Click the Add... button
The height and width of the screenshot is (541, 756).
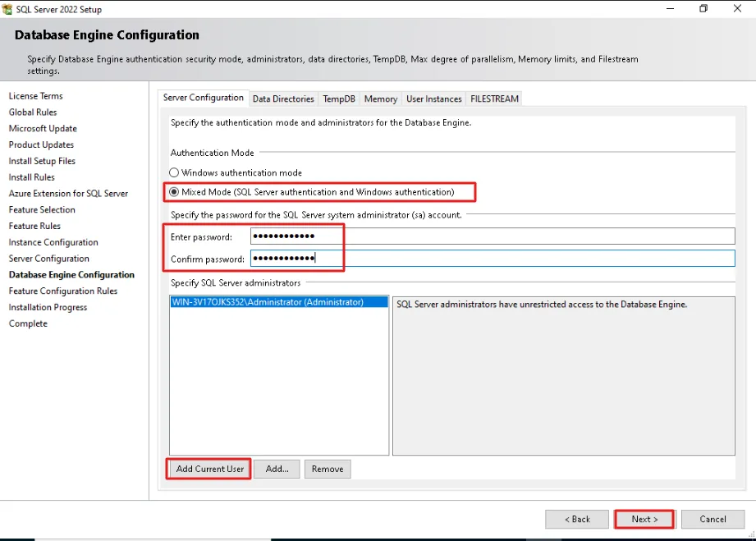pyautogui.click(x=277, y=469)
